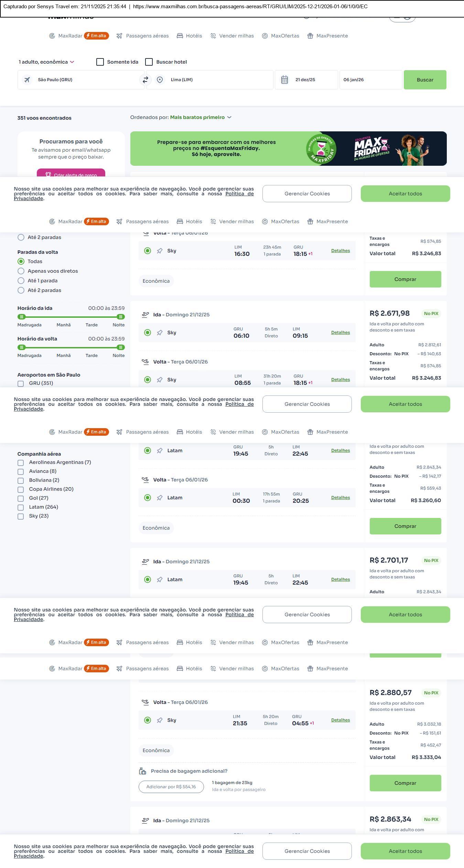Open the passenger and class dropdown

tap(46, 62)
